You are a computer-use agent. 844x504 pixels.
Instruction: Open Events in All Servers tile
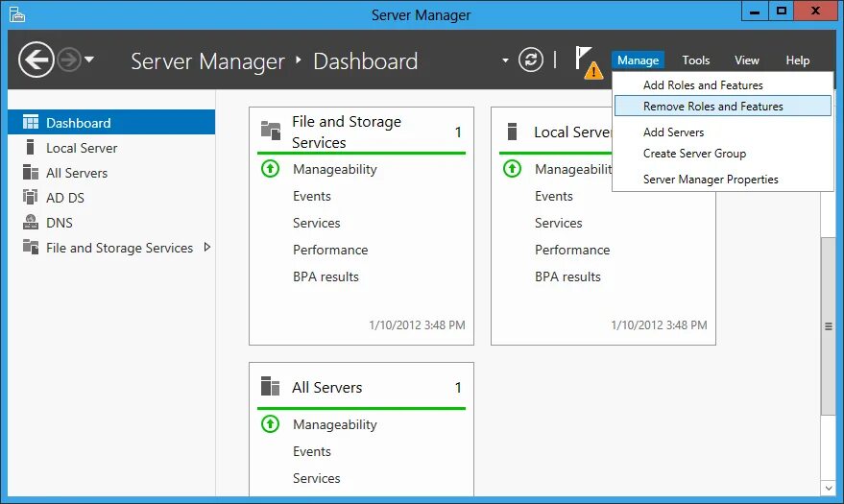[312, 451]
